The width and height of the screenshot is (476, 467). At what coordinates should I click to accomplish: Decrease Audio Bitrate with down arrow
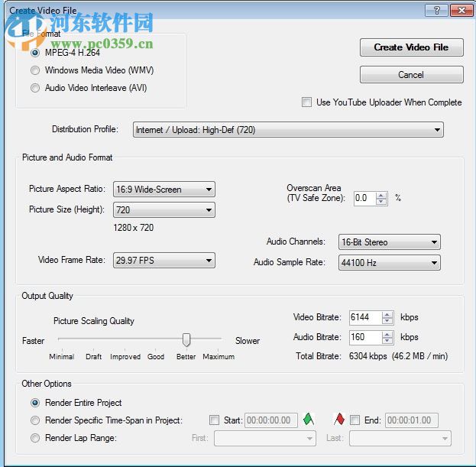387,341
